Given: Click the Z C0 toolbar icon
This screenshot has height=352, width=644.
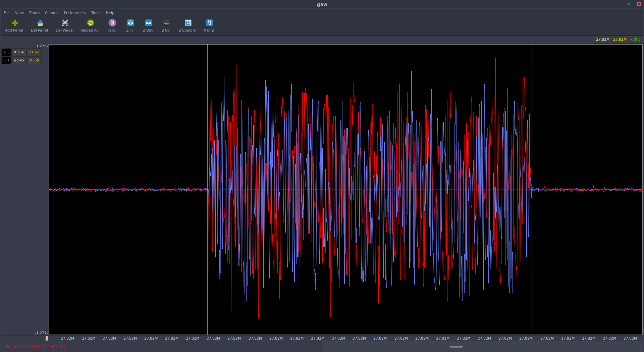Looking at the screenshot, I should (166, 23).
